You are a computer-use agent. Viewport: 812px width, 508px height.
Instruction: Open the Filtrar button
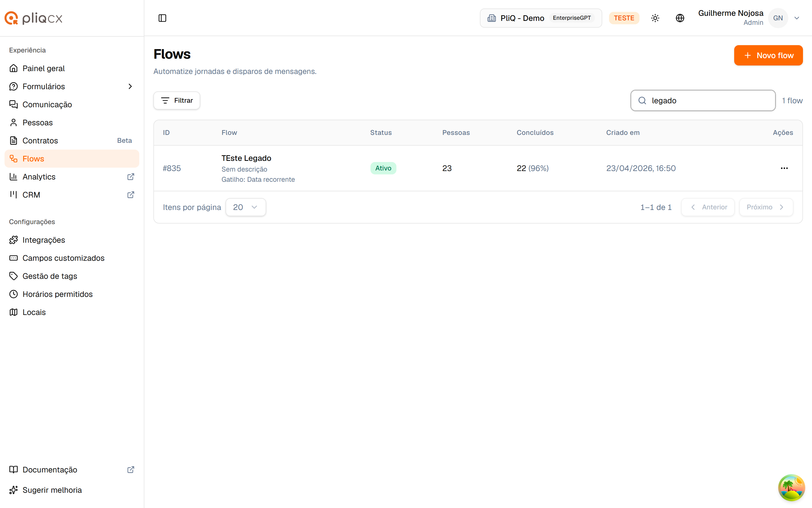tap(177, 100)
